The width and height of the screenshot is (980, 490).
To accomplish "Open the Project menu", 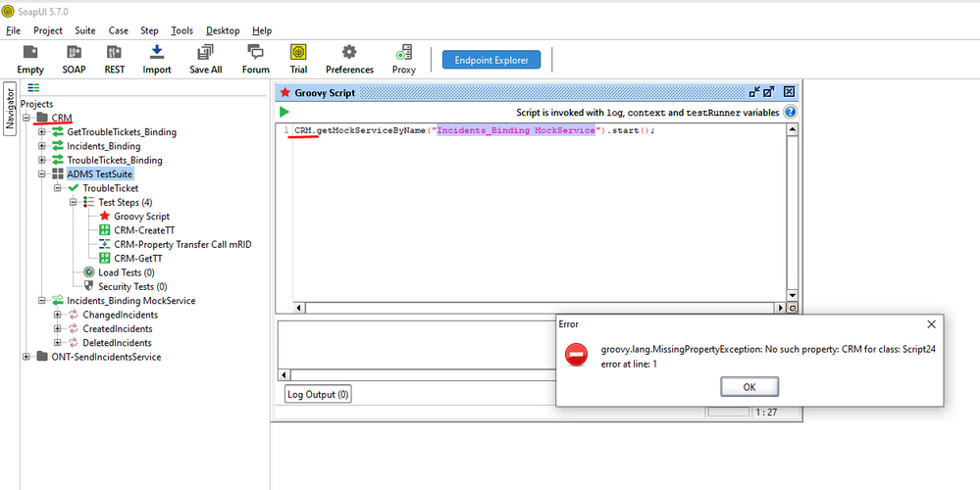I will (x=48, y=30).
